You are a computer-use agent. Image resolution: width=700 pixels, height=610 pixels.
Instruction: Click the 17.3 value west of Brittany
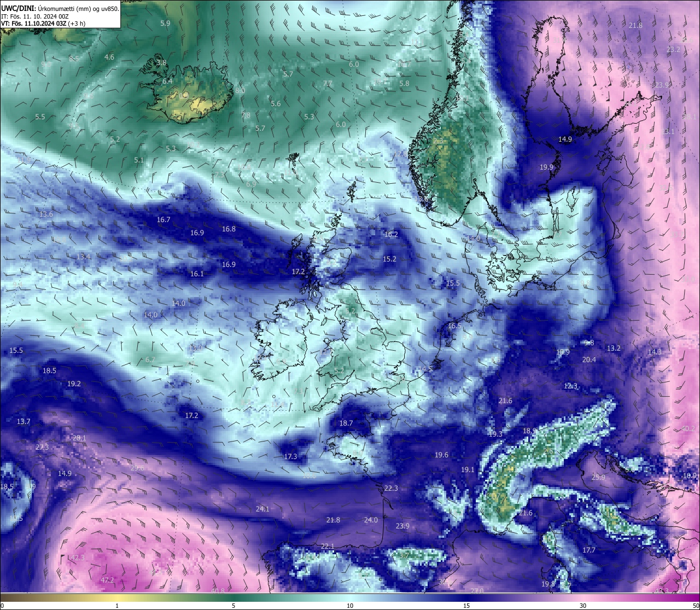click(290, 456)
